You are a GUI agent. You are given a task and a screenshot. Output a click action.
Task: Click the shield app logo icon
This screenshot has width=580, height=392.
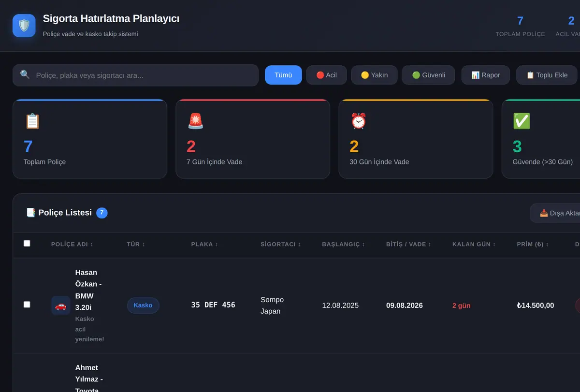24,26
